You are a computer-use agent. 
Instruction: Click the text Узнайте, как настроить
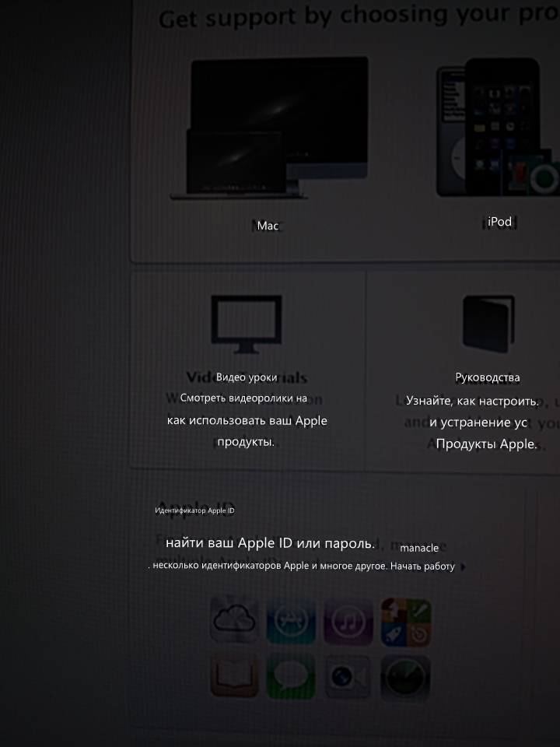point(472,402)
